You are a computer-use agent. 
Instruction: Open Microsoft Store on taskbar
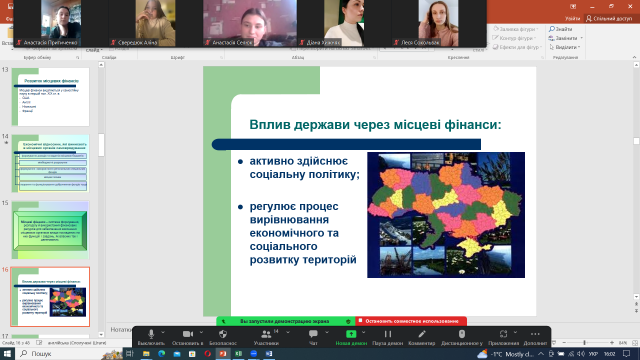[x=192, y=353]
